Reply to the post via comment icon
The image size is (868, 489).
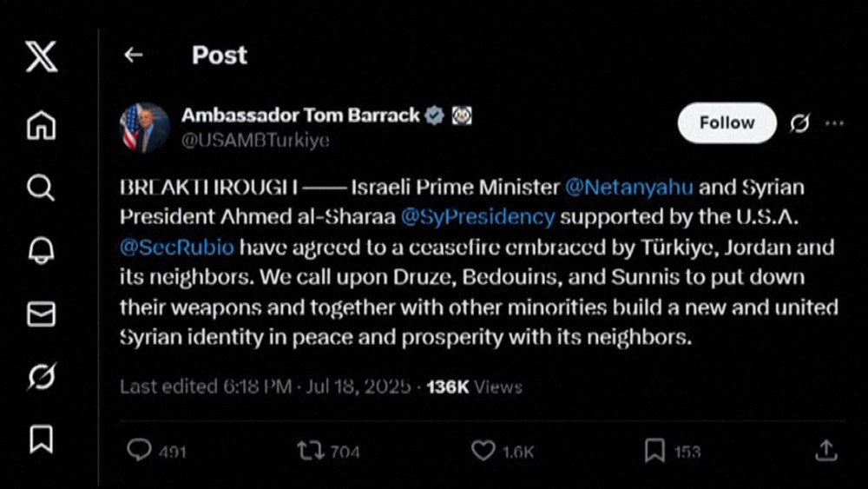pos(139,450)
